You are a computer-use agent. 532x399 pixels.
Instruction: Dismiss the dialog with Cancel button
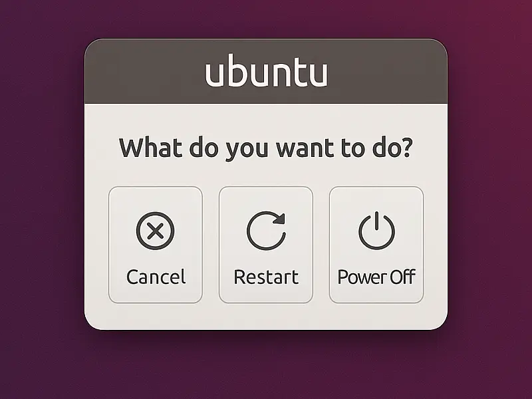156,245
